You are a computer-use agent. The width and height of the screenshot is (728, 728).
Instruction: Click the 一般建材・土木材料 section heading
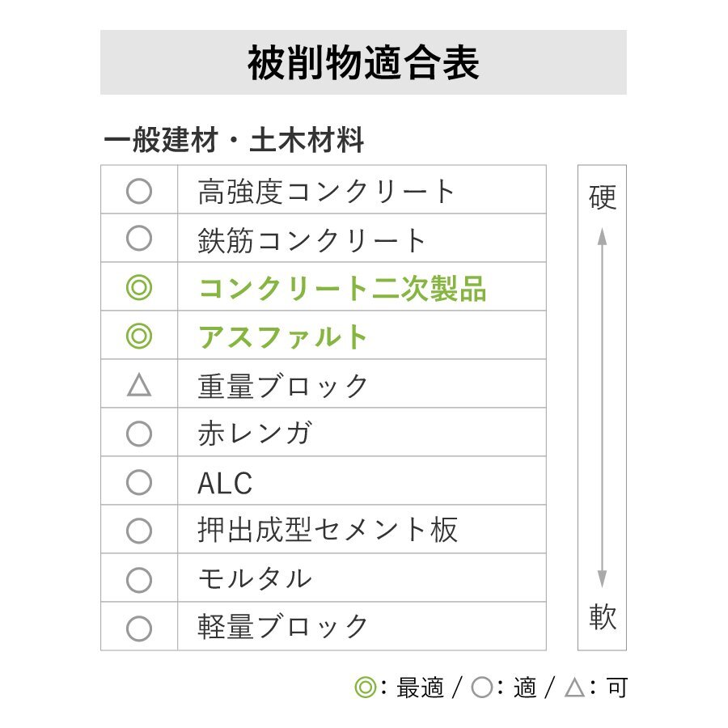coord(234,141)
